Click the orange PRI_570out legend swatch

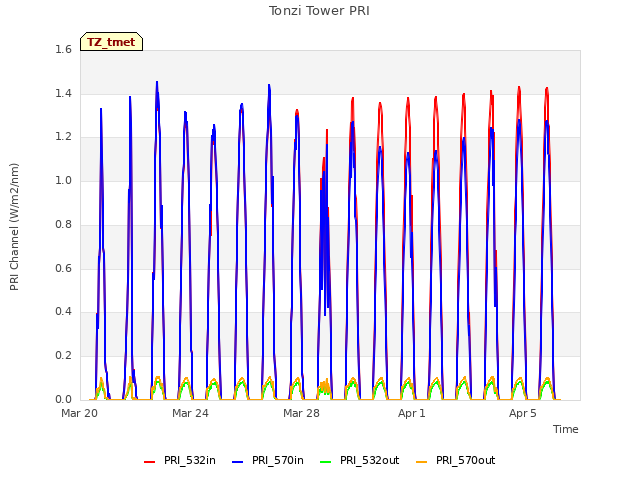click(x=422, y=462)
